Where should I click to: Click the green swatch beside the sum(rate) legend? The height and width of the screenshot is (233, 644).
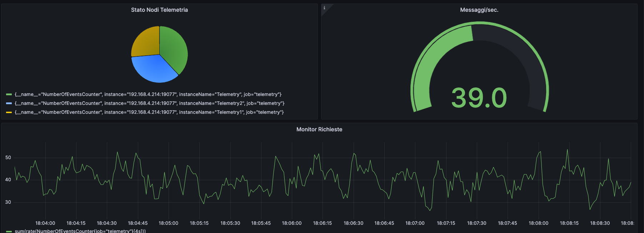coord(9,231)
